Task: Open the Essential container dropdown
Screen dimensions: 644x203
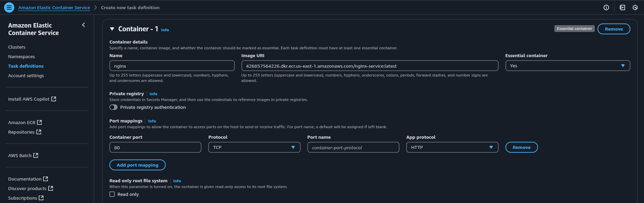Action: pos(567,66)
